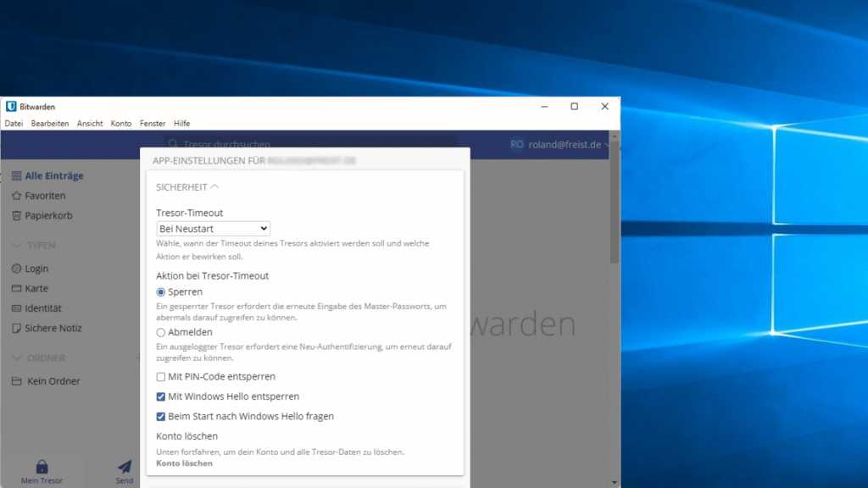Image resolution: width=868 pixels, height=488 pixels.
Task: Uncheck Beim Start nach Windows Hello fragen
Action: (160, 417)
